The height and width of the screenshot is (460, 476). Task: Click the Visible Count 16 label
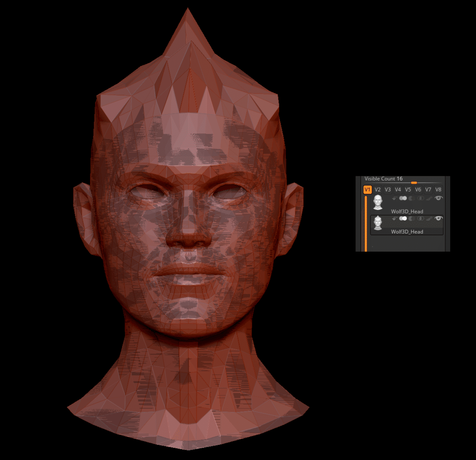pos(384,179)
